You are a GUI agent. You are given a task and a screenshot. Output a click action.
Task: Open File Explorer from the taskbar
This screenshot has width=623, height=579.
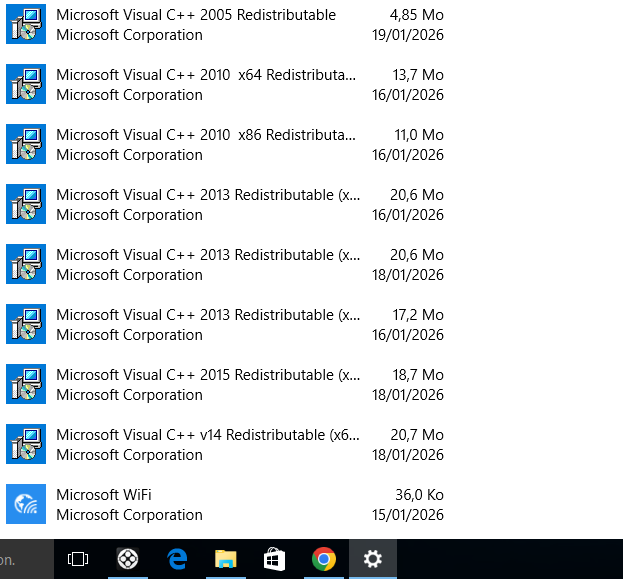[226, 559]
